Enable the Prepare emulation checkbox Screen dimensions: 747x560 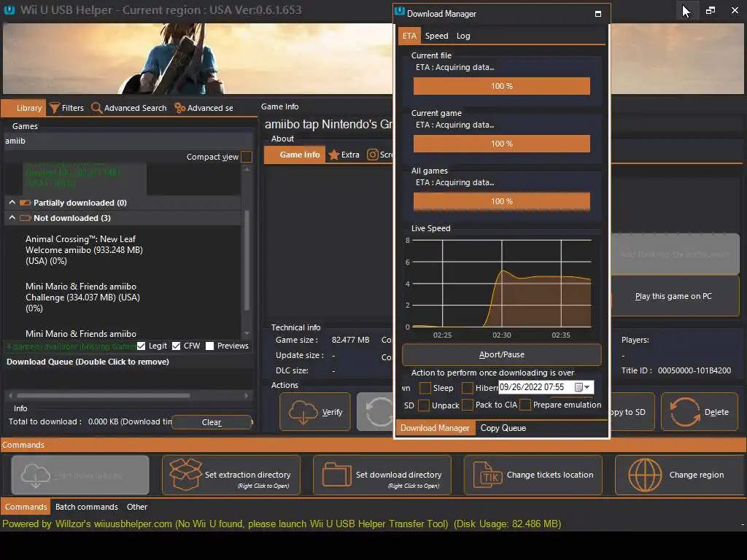pyautogui.click(x=525, y=405)
